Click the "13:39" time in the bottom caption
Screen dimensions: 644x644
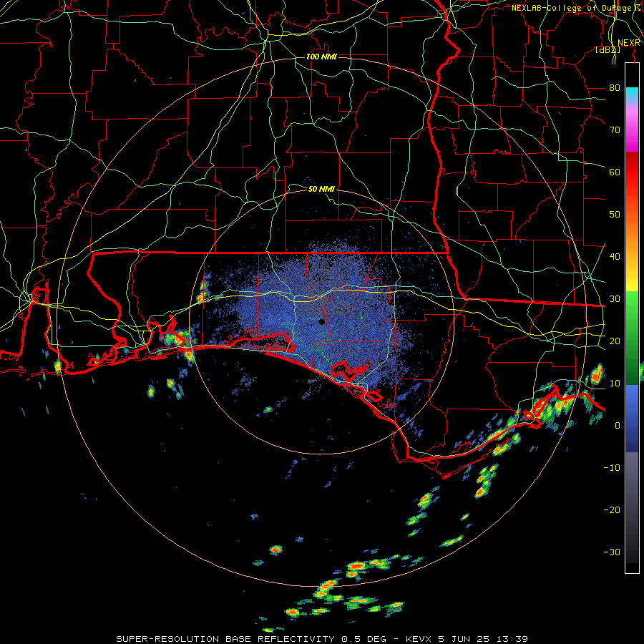512,639
